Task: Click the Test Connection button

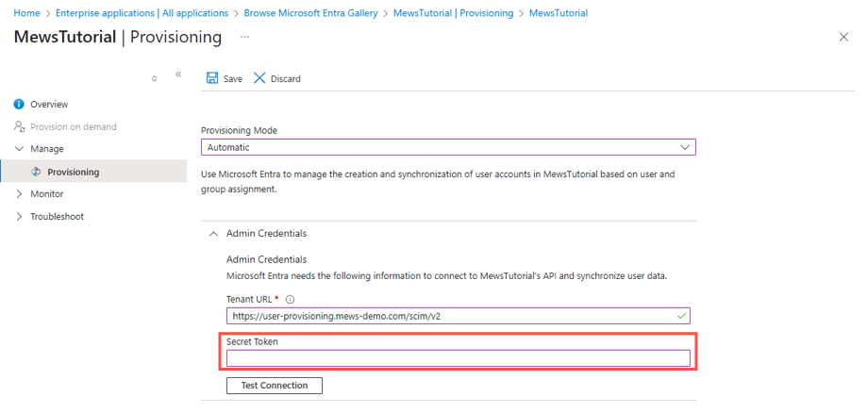Action: 274,386
